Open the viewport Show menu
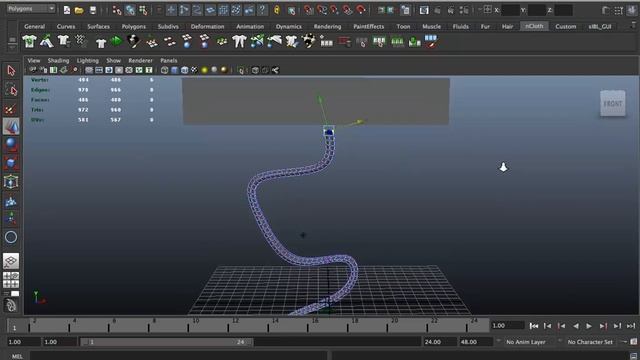640x360 pixels. point(113,60)
